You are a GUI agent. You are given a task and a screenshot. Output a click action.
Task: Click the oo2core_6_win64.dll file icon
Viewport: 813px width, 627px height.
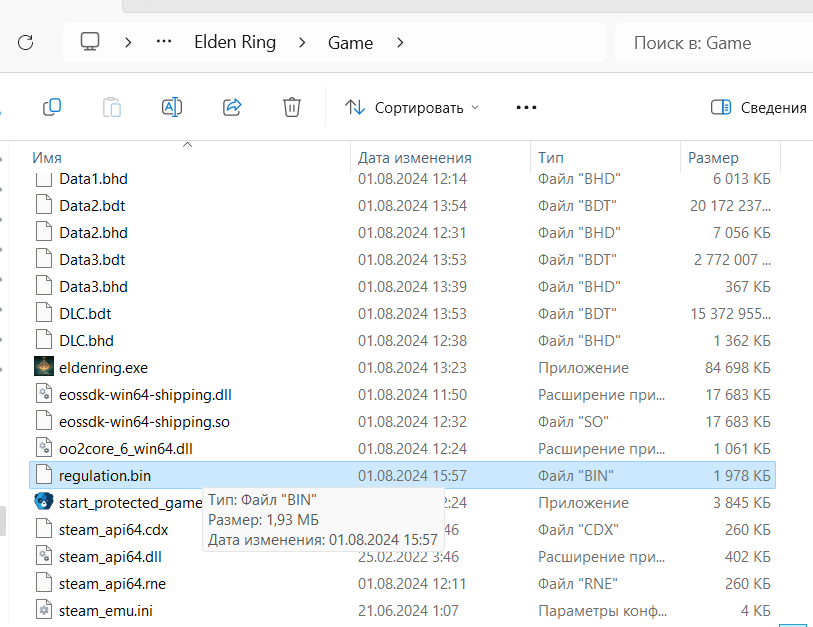pos(44,447)
